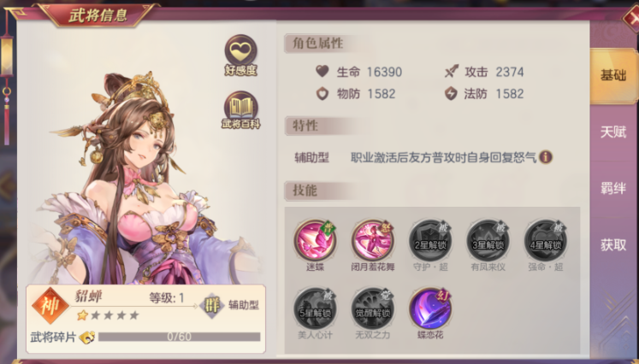Open the 获取 tab

tap(613, 244)
